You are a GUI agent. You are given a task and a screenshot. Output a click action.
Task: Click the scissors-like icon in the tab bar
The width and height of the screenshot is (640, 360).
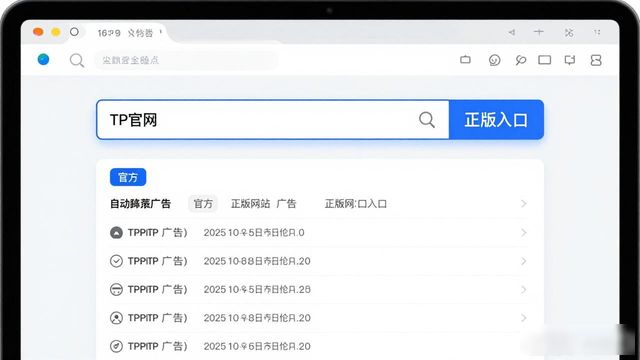tap(569, 32)
